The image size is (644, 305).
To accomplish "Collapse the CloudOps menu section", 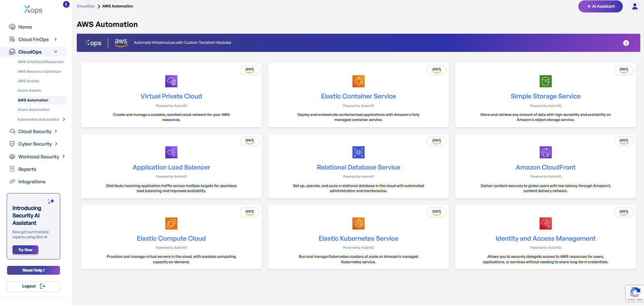I will point(56,52).
